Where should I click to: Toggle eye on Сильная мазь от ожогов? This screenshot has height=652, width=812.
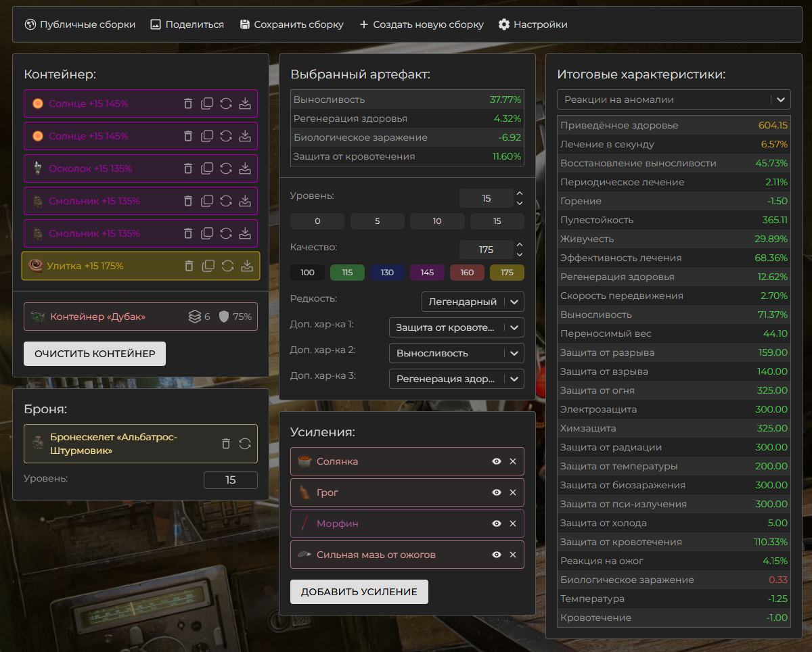point(497,555)
